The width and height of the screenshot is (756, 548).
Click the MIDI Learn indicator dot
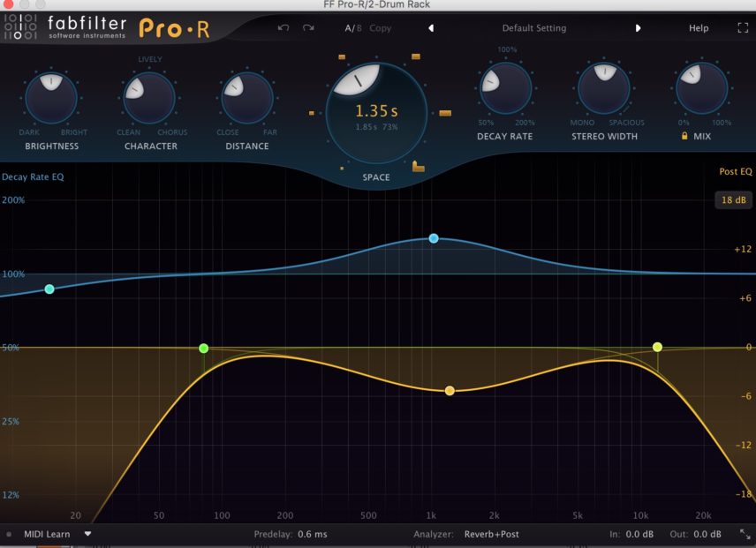pos(9,534)
